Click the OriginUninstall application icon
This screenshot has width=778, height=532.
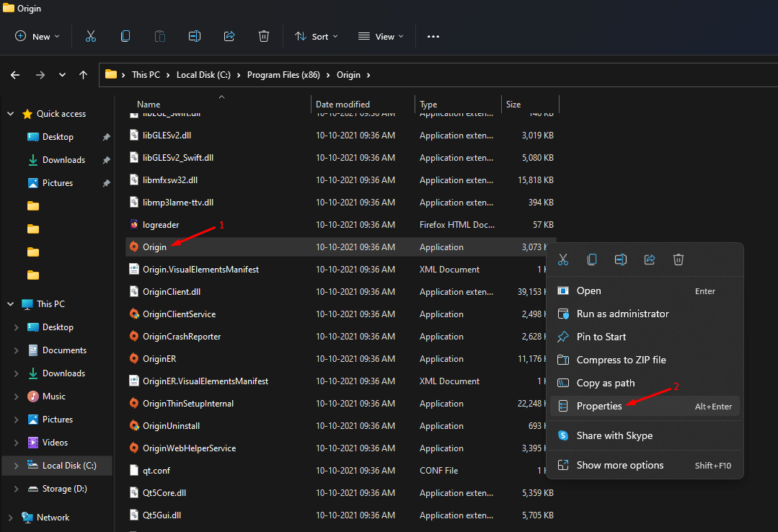(134, 425)
